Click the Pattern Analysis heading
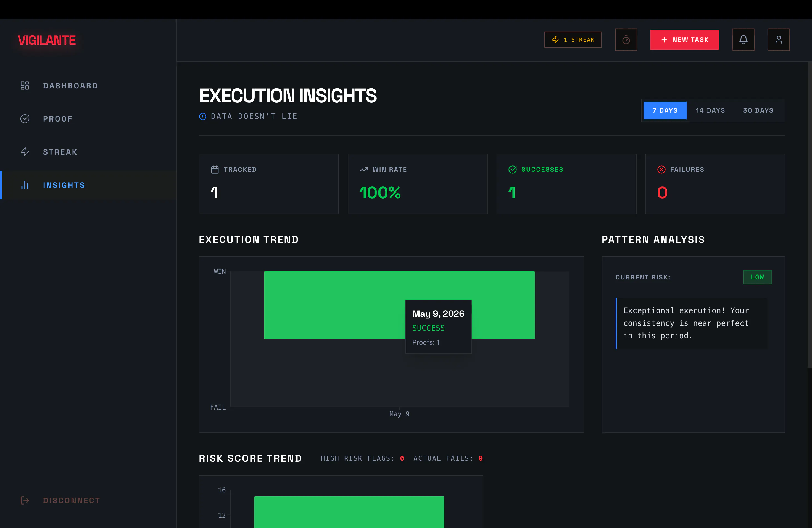812x528 pixels. [x=653, y=240]
